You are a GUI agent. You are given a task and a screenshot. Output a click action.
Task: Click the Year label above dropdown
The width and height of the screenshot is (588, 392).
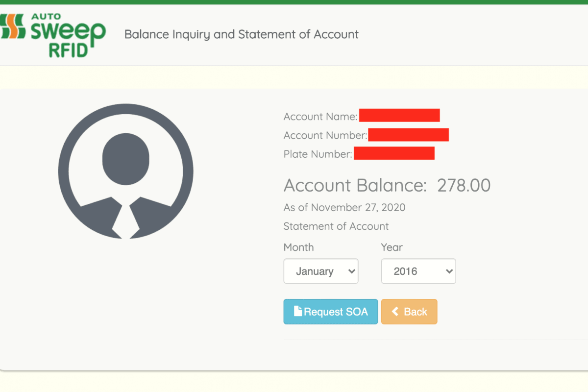(392, 247)
